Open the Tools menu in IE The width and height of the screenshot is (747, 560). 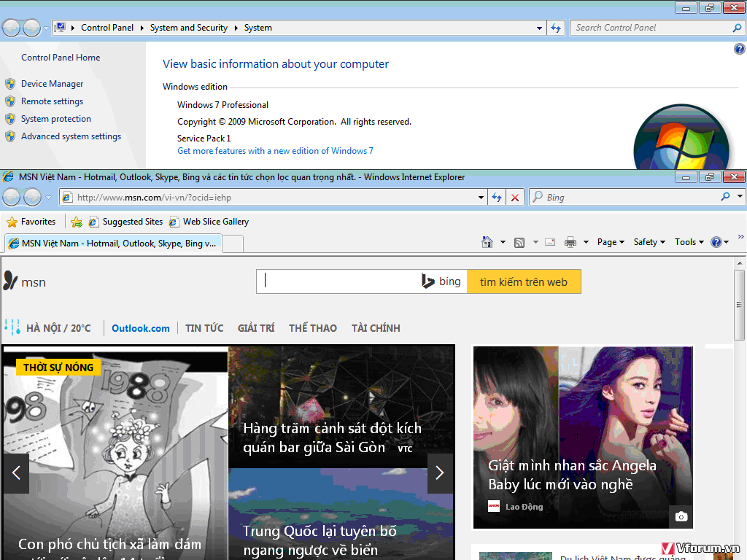(689, 242)
